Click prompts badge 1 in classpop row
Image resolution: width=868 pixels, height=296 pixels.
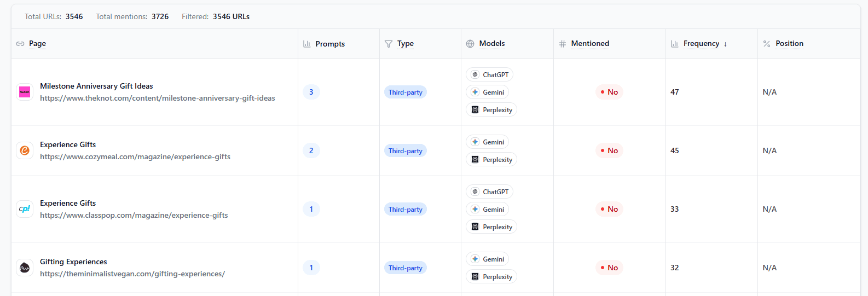(311, 209)
